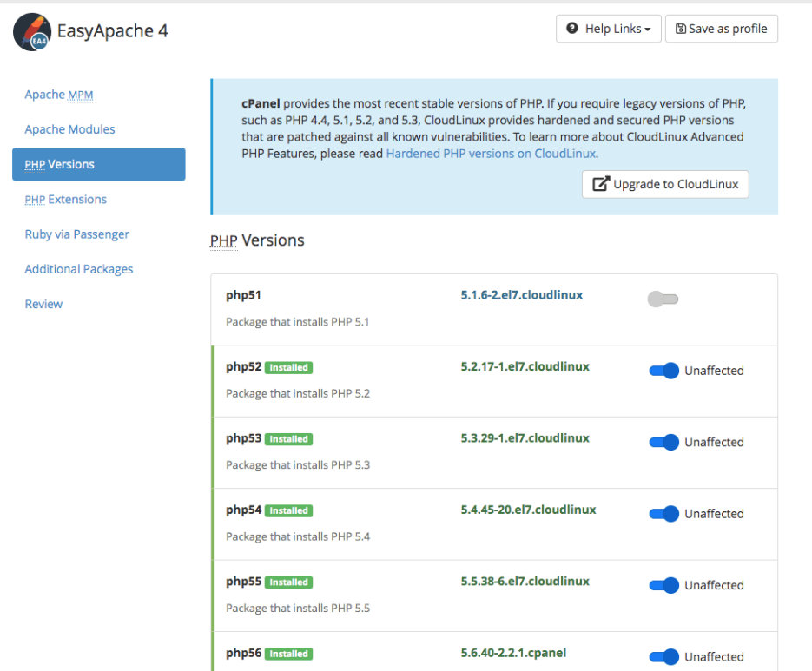The height and width of the screenshot is (671, 812).
Task: Click 'Package that installs PHP 5.1' text
Action: [297, 322]
